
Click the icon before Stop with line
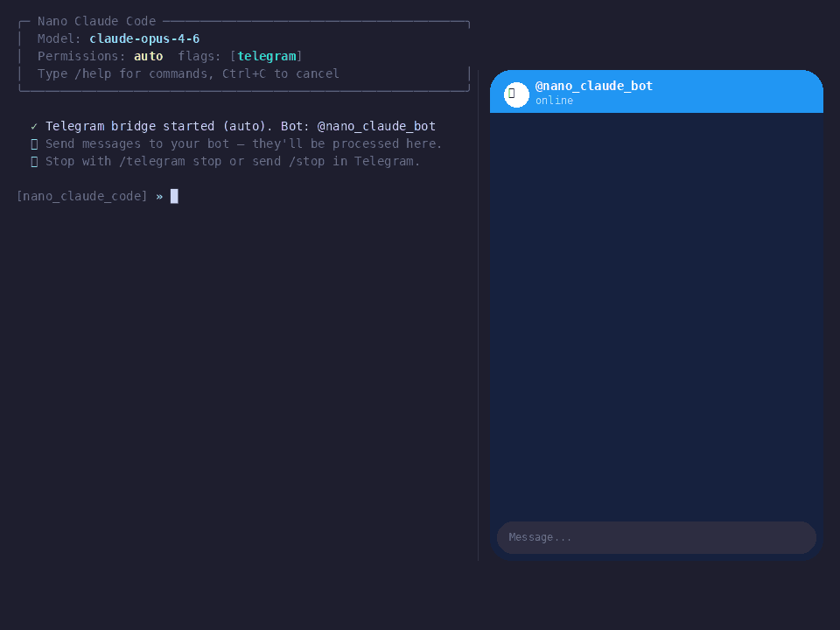(34, 162)
